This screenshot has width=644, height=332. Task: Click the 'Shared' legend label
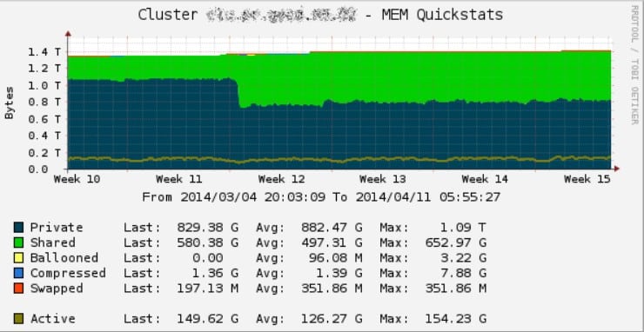click(52, 242)
